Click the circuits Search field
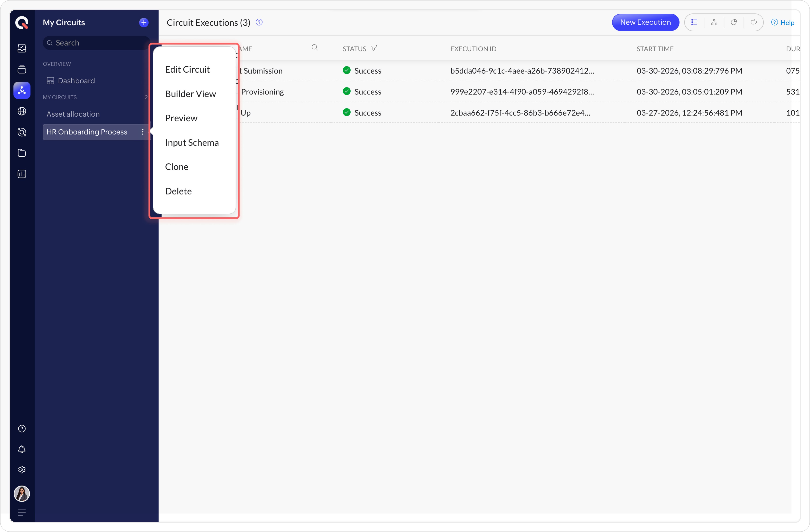This screenshot has width=810, height=532. click(97, 43)
